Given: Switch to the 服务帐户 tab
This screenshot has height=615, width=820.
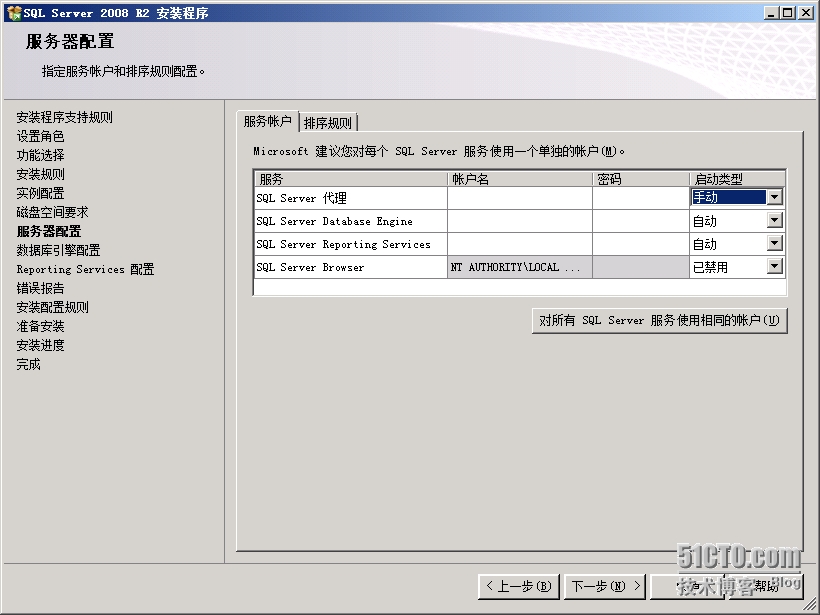Looking at the screenshot, I should click(267, 121).
